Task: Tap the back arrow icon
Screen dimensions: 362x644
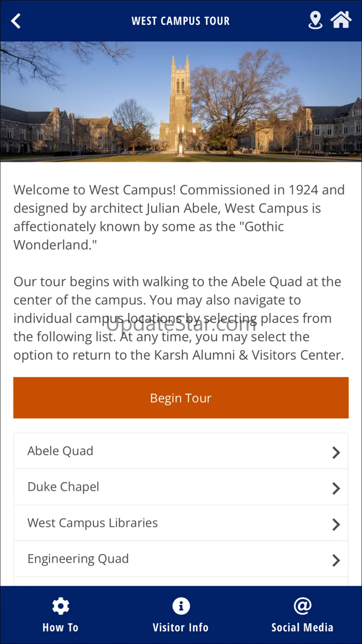Action: 16,21
